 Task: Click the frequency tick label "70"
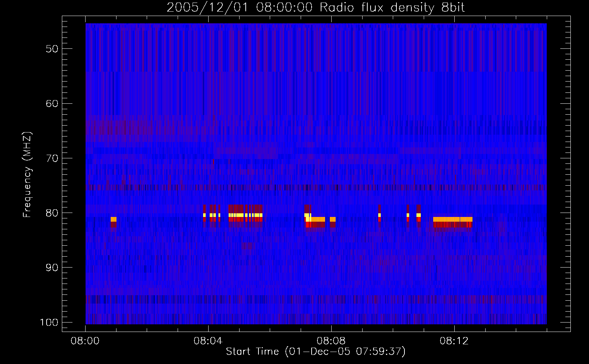pos(52,158)
